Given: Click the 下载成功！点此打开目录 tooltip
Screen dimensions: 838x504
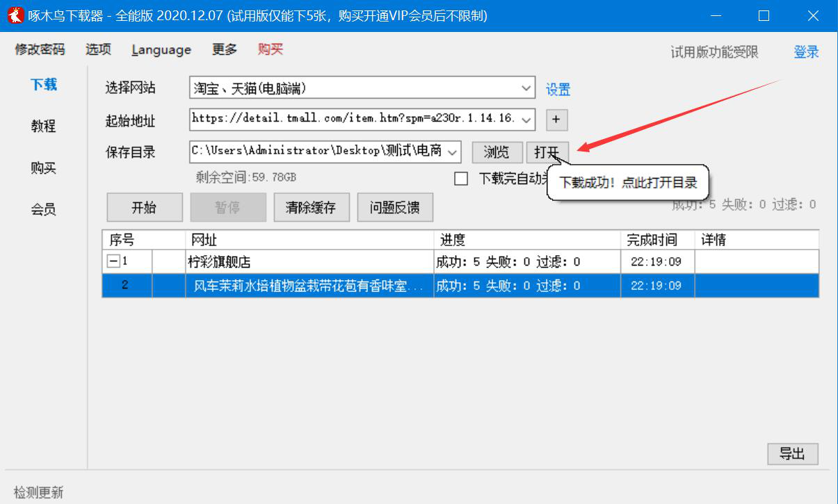Looking at the screenshot, I should pos(628,183).
